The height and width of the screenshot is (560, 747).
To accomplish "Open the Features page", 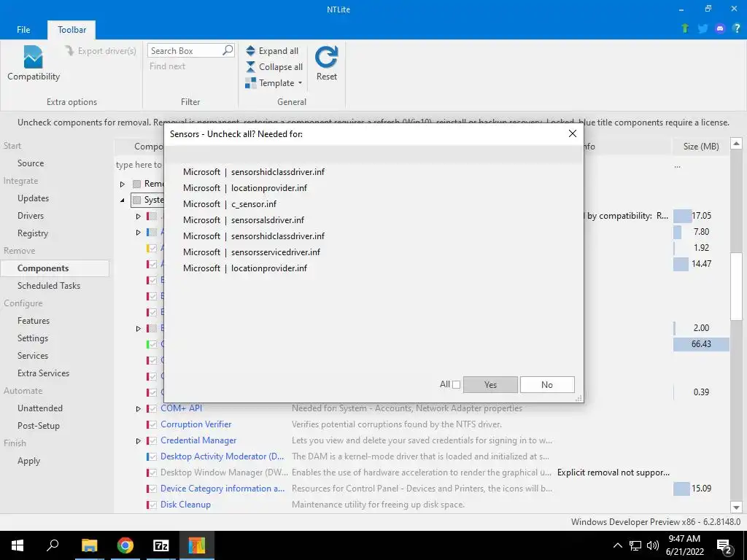I will (34, 321).
